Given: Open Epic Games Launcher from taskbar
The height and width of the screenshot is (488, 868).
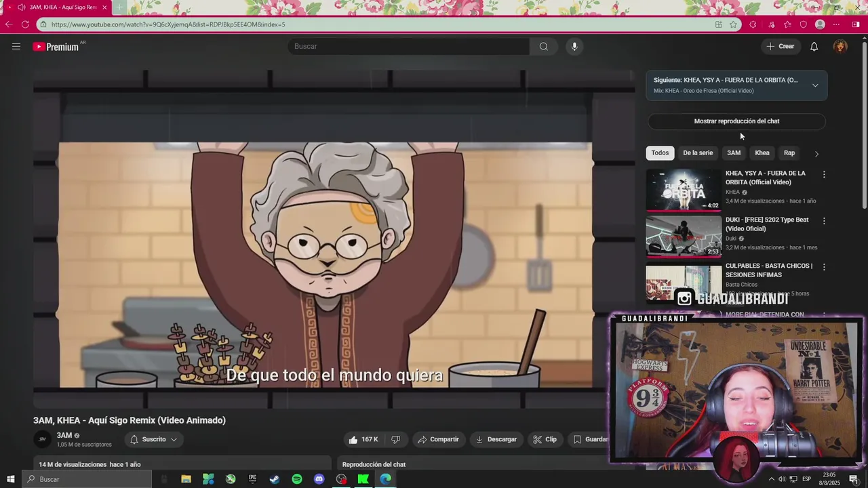Looking at the screenshot, I should [x=252, y=479].
